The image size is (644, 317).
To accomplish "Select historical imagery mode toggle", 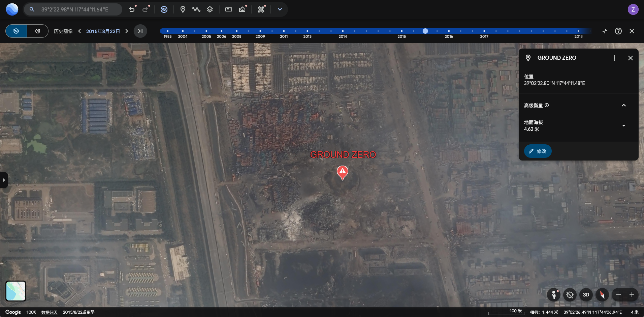I will pyautogui.click(x=16, y=31).
